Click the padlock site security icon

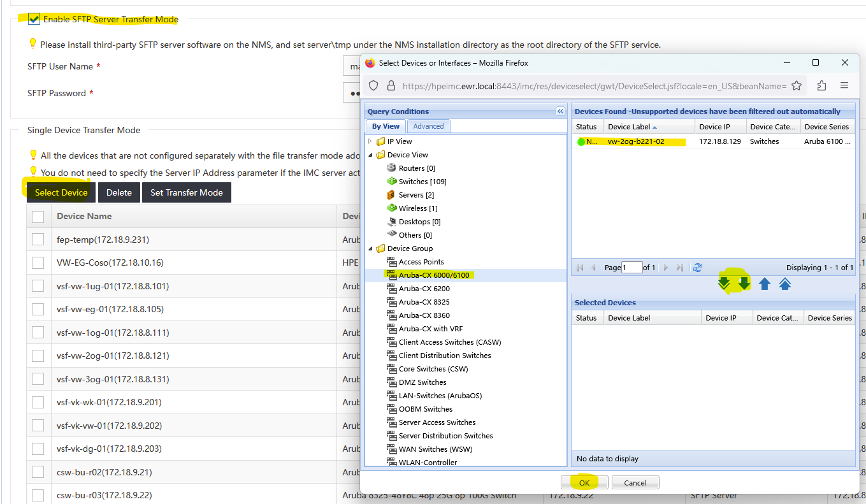point(391,85)
